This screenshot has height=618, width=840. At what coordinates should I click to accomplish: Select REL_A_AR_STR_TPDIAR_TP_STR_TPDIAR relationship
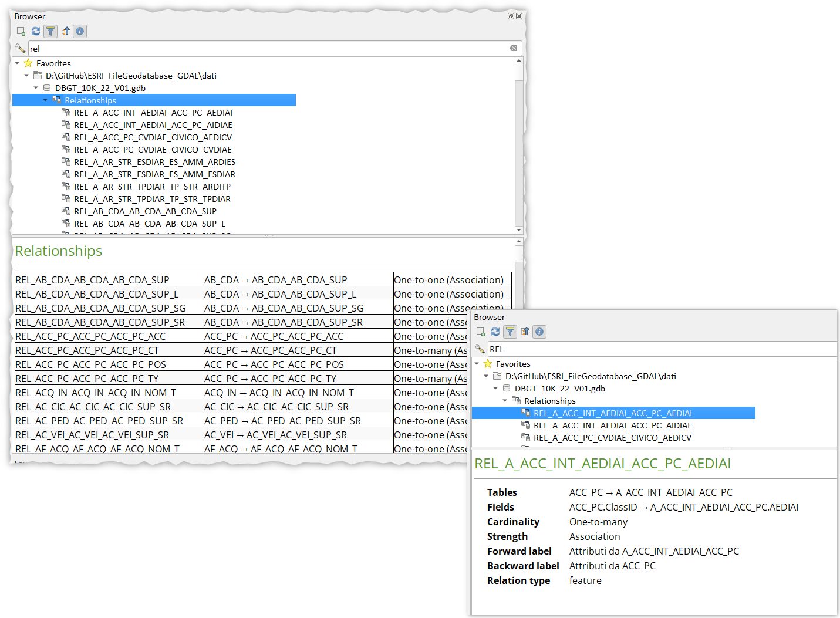click(153, 199)
